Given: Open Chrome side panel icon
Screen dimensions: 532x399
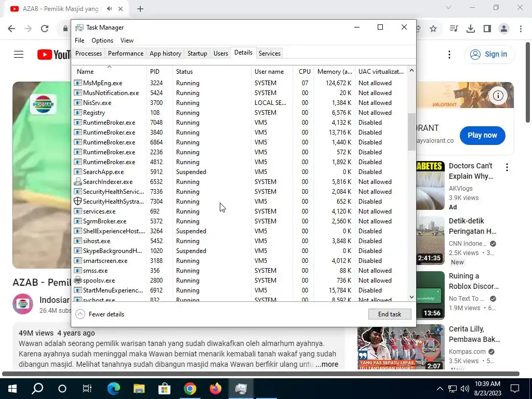Looking at the screenshot, I should 487,29.
